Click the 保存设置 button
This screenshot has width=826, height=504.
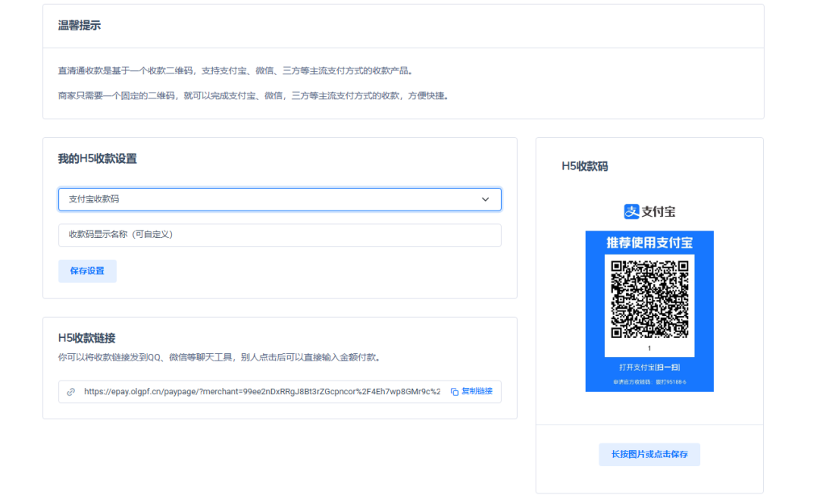point(87,271)
